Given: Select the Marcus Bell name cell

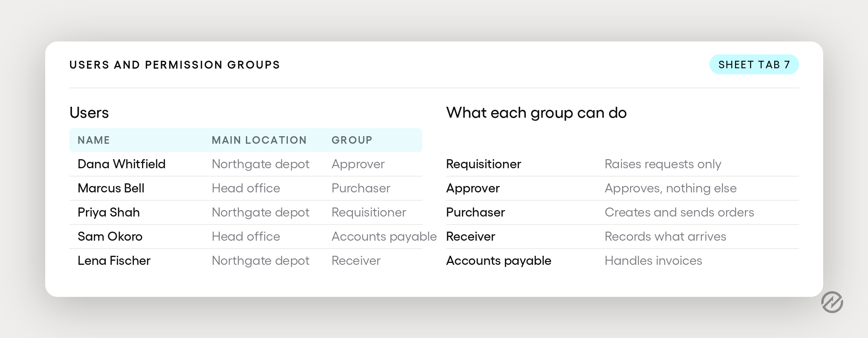Looking at the screenshot, I should 111,188.
